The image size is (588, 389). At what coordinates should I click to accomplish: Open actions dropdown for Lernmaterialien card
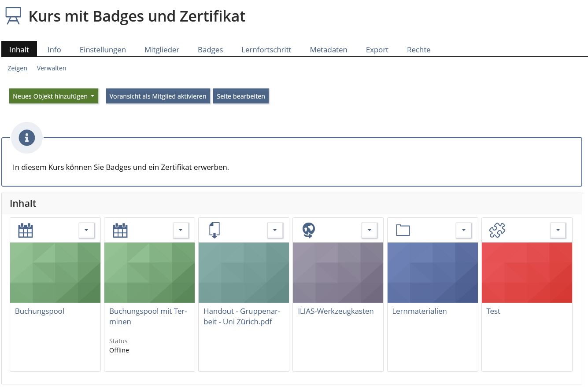point(463,230)
